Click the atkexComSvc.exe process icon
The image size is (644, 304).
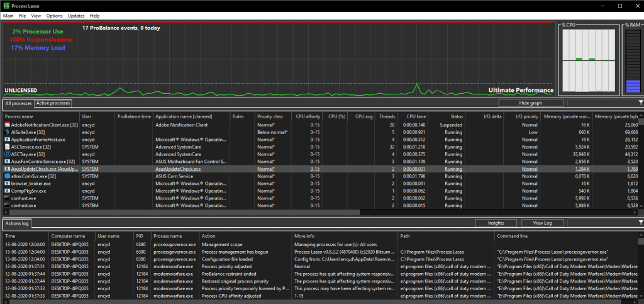(7, 176)
